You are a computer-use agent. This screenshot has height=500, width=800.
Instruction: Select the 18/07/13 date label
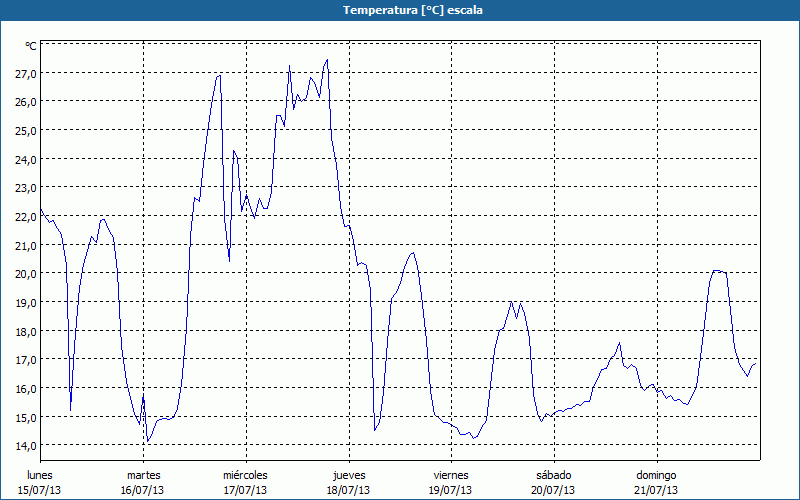(348, 490)
